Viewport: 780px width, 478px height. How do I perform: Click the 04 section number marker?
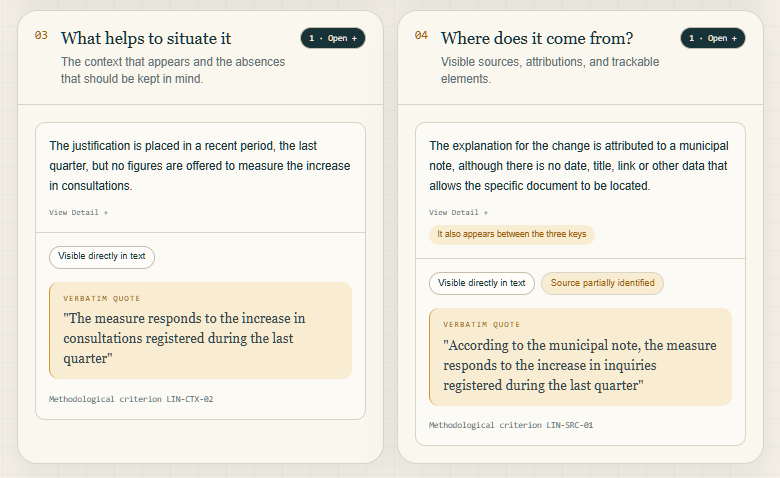point(421,35)
